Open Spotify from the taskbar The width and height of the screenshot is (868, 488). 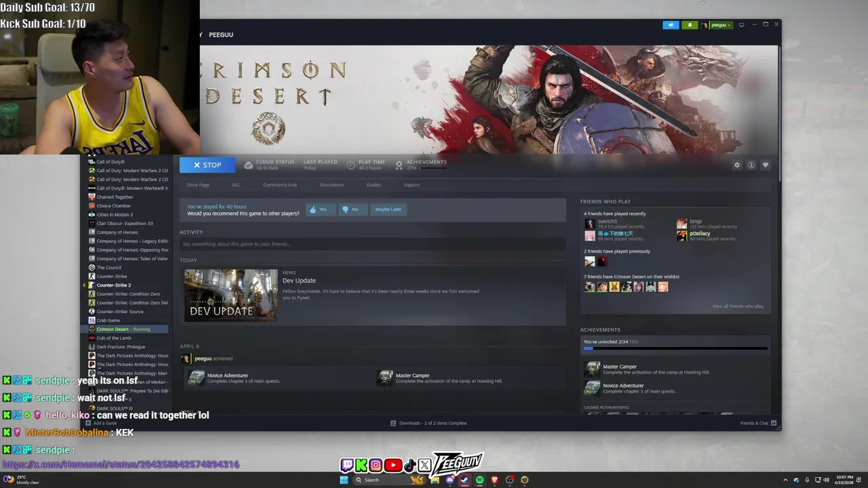click(x=479, y=480)
